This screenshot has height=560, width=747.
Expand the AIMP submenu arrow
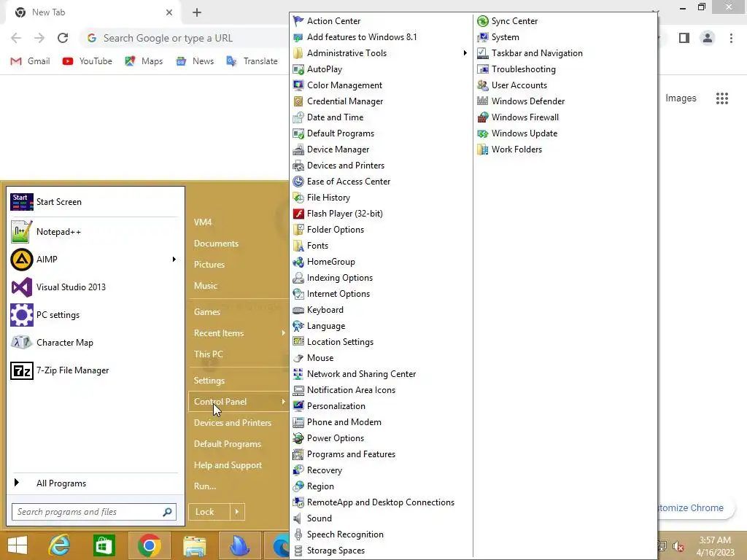pos(174,259)
